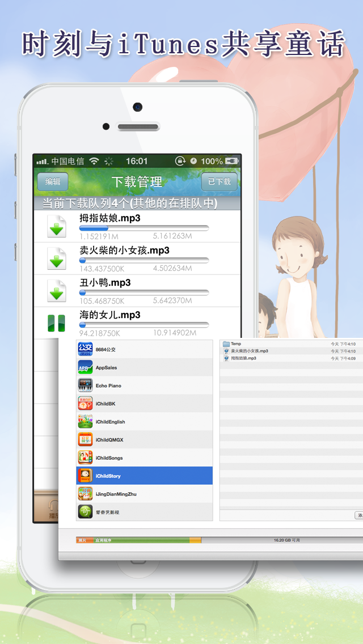This screenshot has width=363, height=644.
Task: Click the 应用程序 segment of capacity bar
Action: (141, 540)
